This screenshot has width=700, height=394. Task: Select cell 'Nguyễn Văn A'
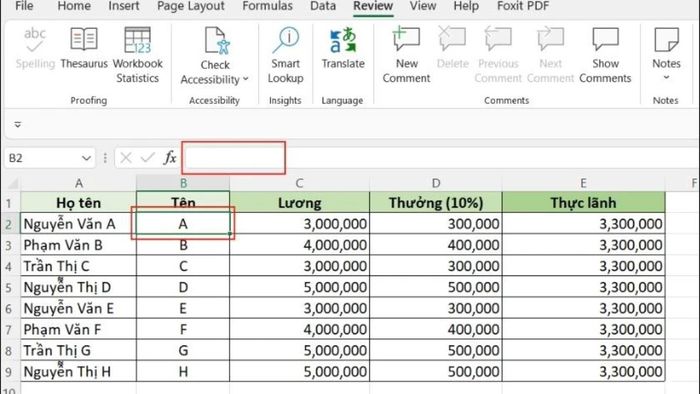point(79,224)
